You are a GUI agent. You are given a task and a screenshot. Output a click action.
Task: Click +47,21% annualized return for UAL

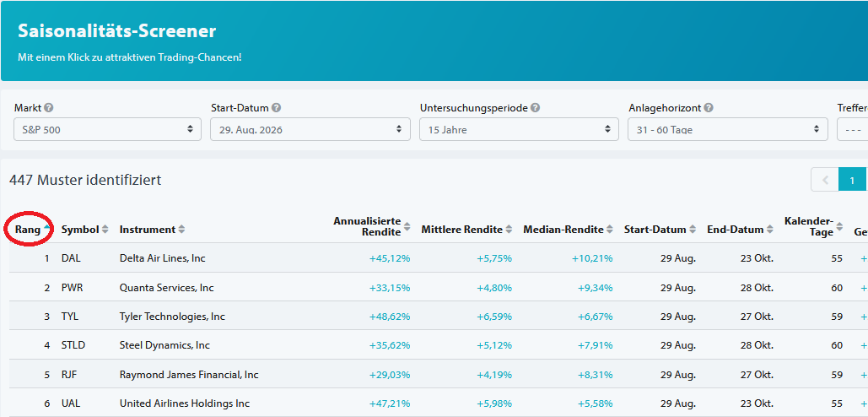pyautogui.click(x=390, y=403)
